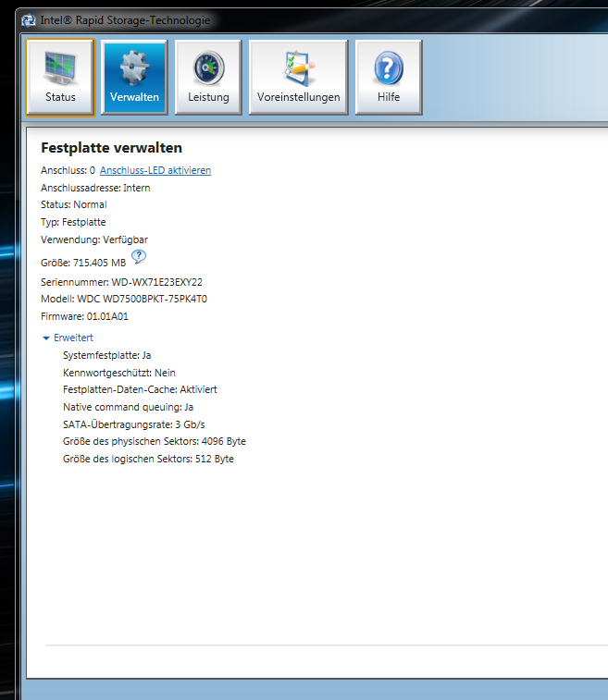Click the help bubble beside Größe

(138, 257)
